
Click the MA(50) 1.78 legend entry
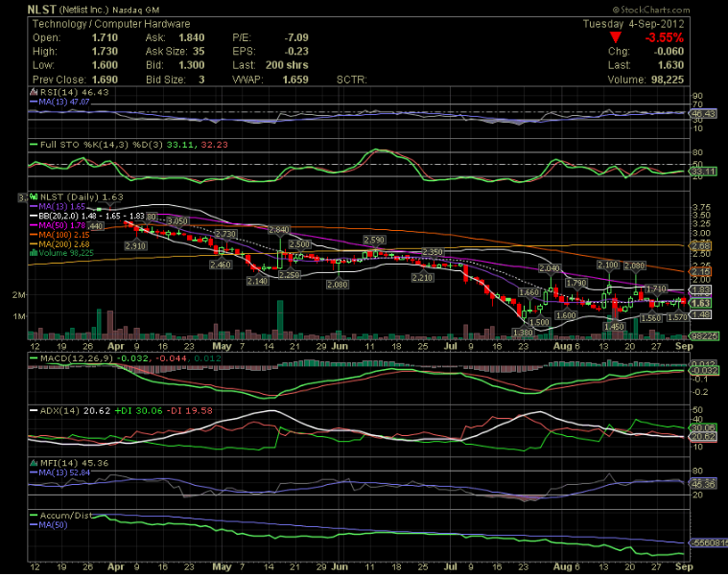pyautogui.click(x=62, y=225)
